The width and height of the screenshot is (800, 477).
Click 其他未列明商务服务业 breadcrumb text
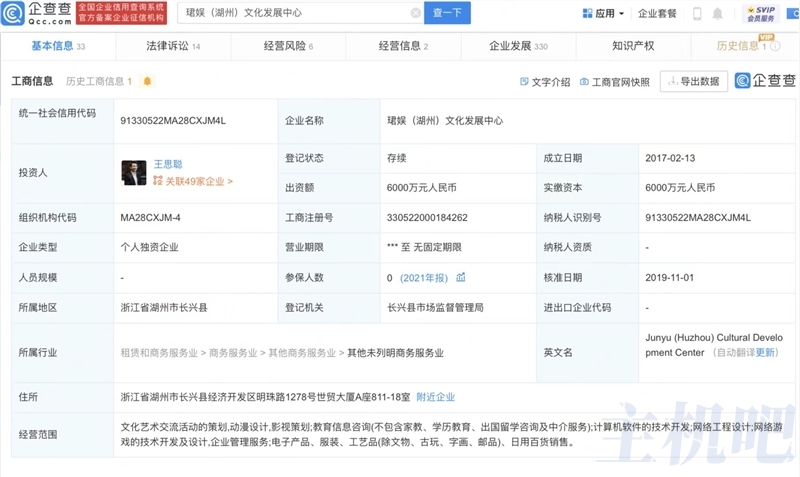pos(395,353)
